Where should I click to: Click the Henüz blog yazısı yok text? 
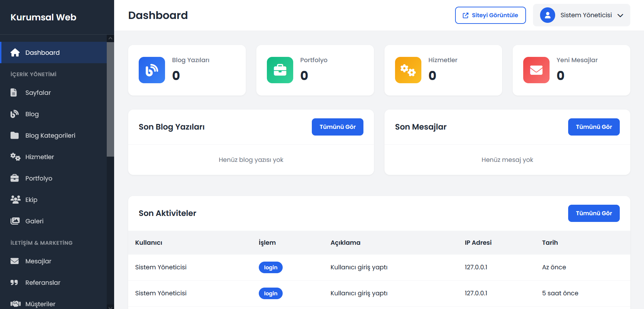pyautogui.click(x=251, y=160)
